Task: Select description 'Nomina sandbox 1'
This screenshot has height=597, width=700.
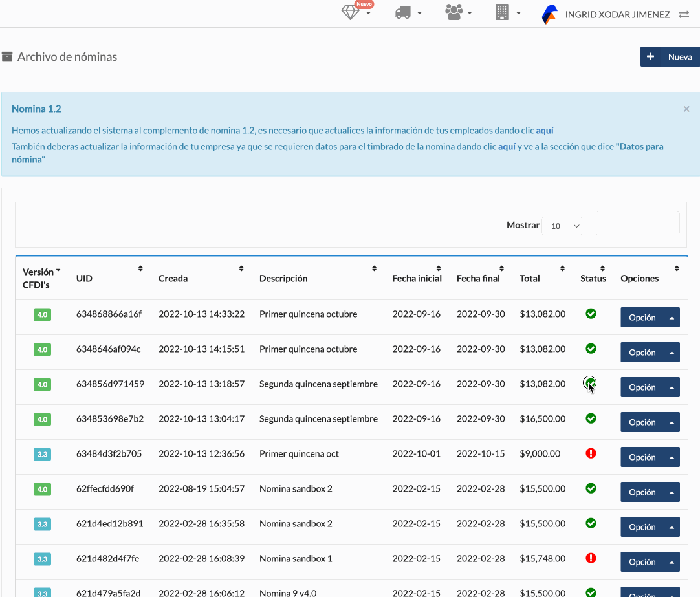Action: [296, 559]
